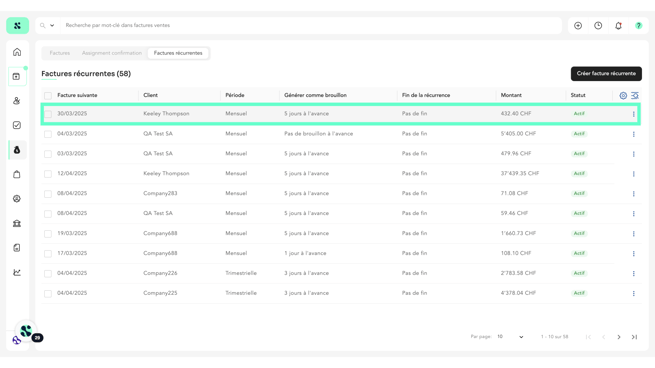Select the money bag sales icon in sidebar
This screenshot has height=368, width=655.
point(17,150)
